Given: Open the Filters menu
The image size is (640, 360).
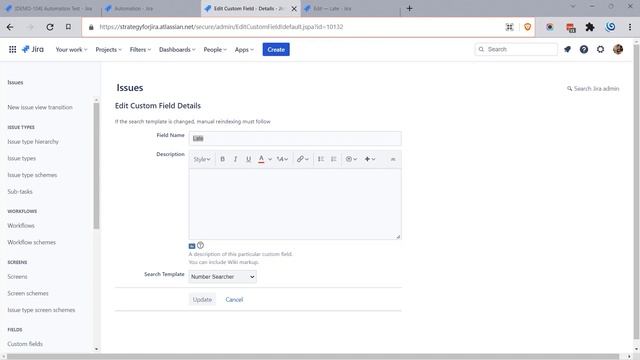Looking at the screenshot, I should click(x=140, y=49).
